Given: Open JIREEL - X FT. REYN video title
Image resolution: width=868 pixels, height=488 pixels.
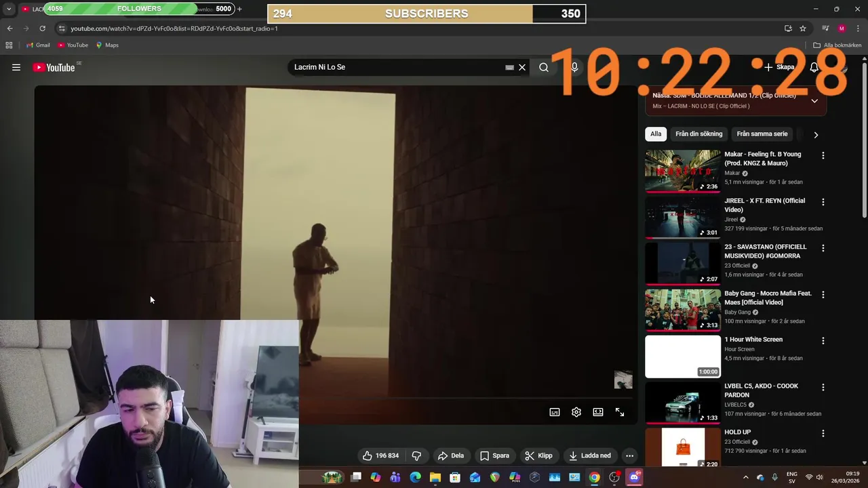Looking at the screenshot, I should [x=764, y=205].
